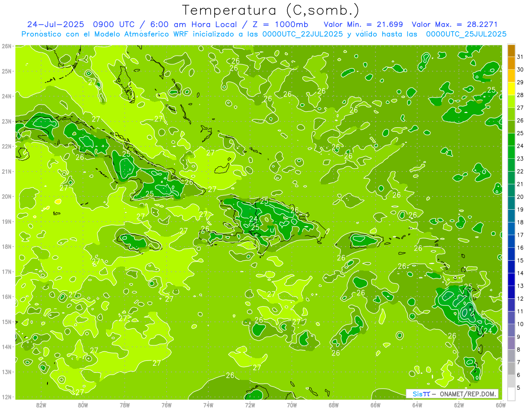Click '6:00 am Hora Local' text

(195, 24)
